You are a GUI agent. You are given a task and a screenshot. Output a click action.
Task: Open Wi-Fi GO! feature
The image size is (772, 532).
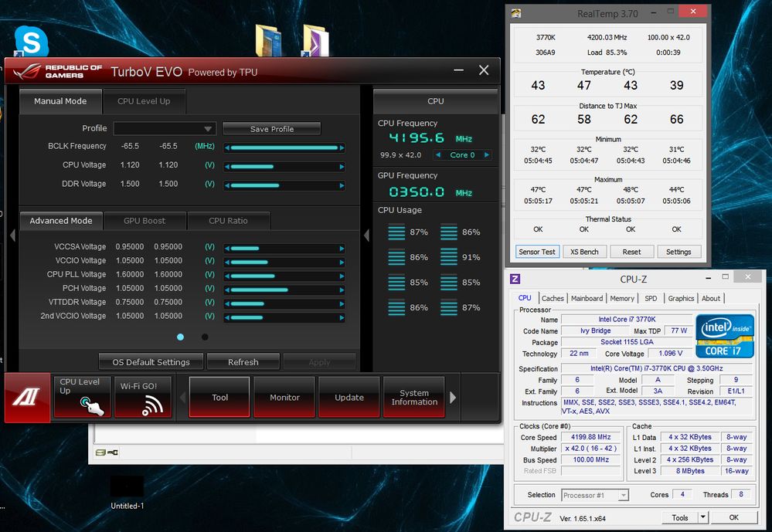click(143, 397)
